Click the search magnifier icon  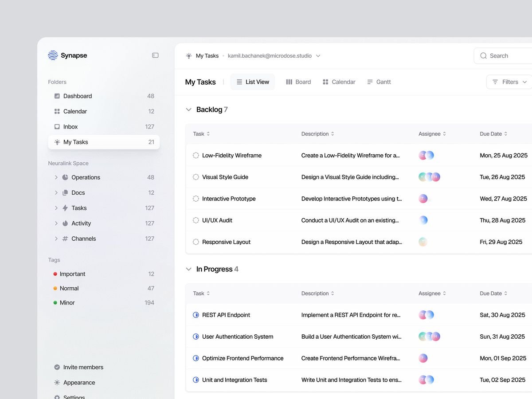(x=483, y=56)
